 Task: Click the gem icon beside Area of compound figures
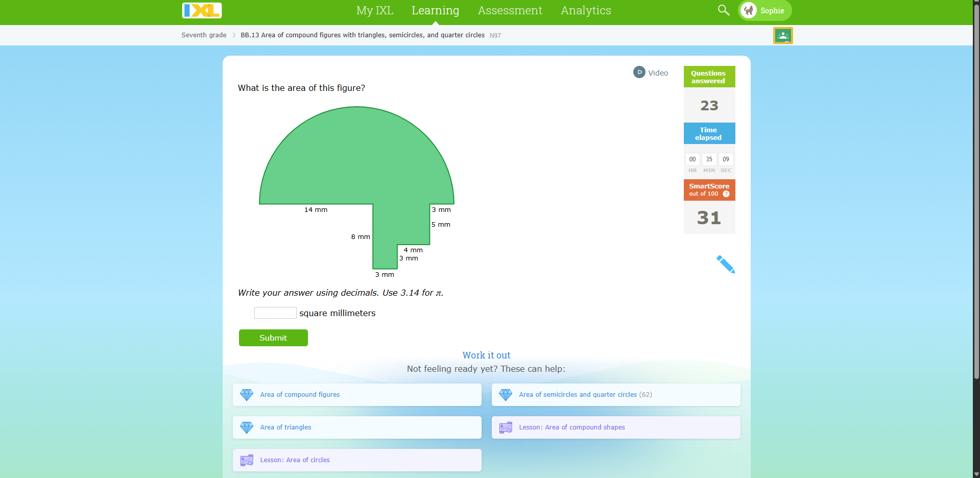tap(247, 394)
